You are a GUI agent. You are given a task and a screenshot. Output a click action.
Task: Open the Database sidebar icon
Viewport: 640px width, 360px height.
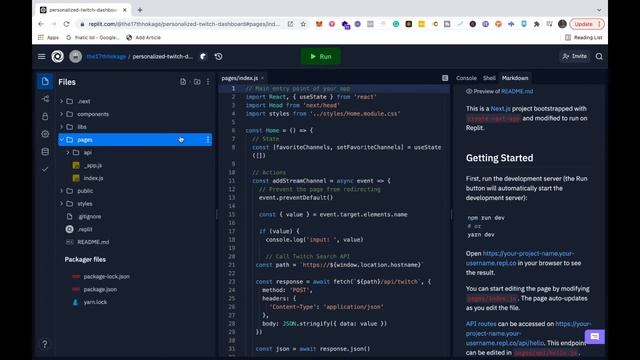[x=45, y=151]
